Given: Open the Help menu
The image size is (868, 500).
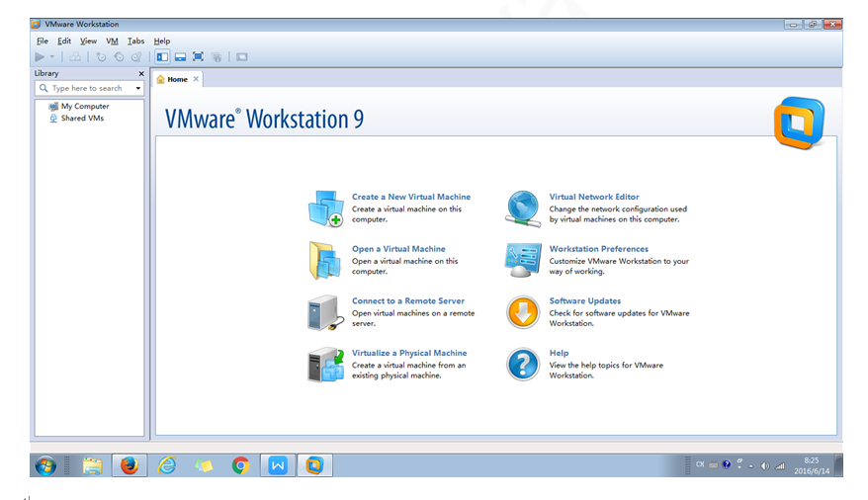Looking at the screenshot, I should [162, 41].
